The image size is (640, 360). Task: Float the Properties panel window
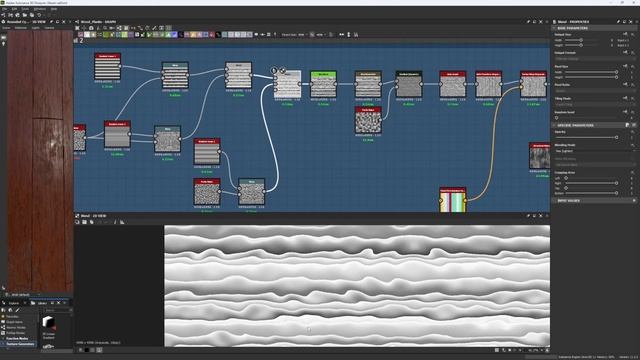pos(624,22)
